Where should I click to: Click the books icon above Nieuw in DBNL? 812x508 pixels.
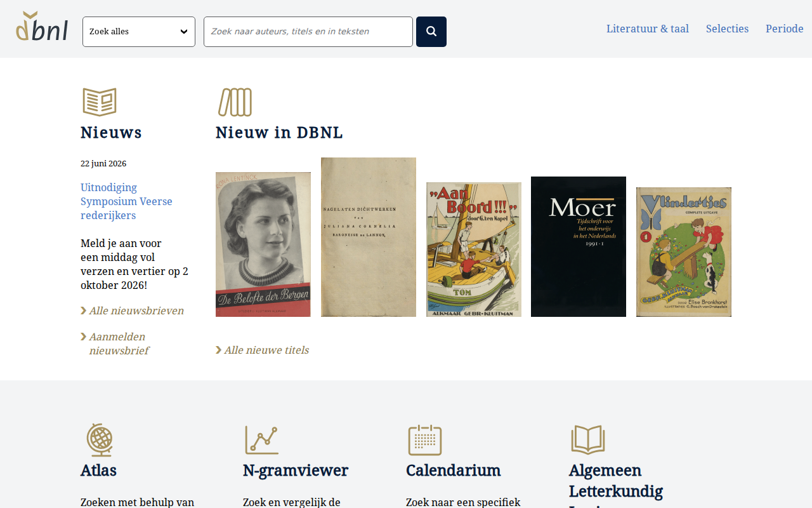[235, 102]
